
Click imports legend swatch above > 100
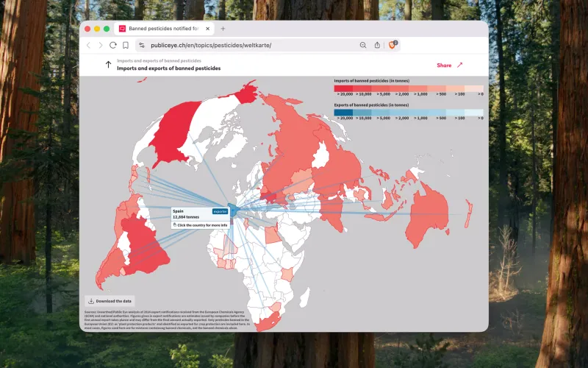455,88
